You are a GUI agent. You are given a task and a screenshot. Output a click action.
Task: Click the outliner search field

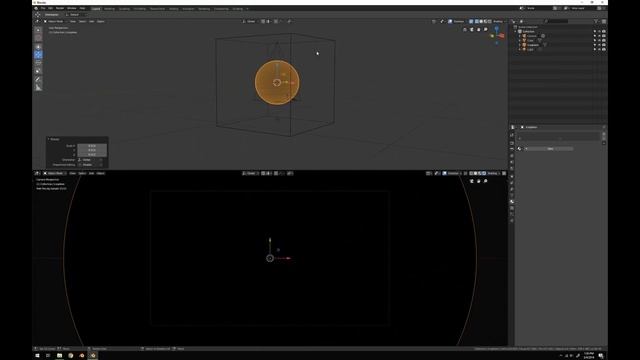(x=557, y=21)
